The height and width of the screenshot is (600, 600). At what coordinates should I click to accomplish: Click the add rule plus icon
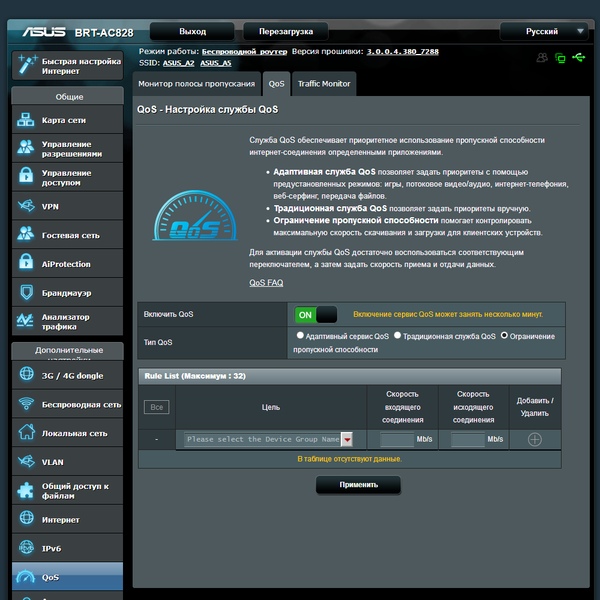(x=535, y=439)
